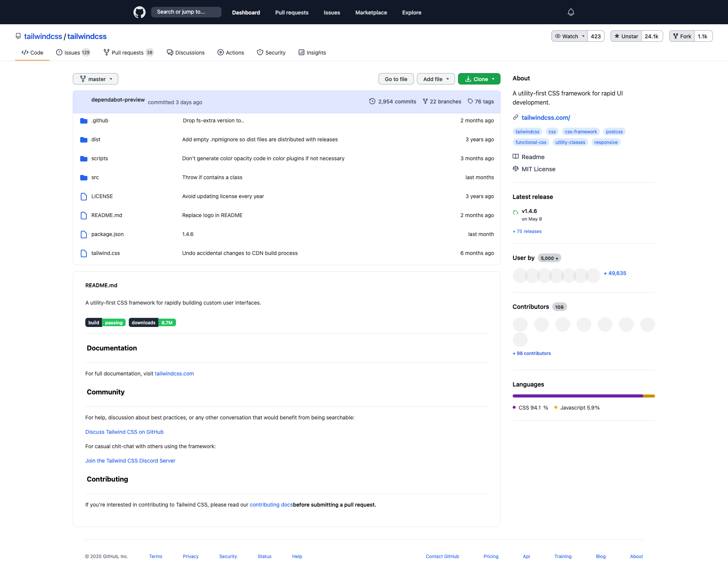The image size is (728, 588).
Task: Open the contributing docs link
Action: [x=271, y=505]
